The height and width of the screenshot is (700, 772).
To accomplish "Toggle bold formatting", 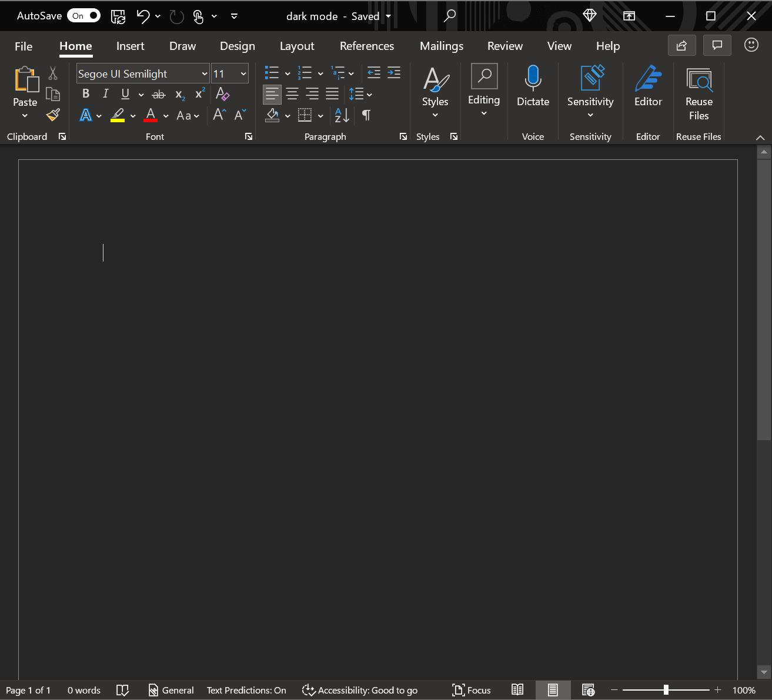I will tap(85, 93).
